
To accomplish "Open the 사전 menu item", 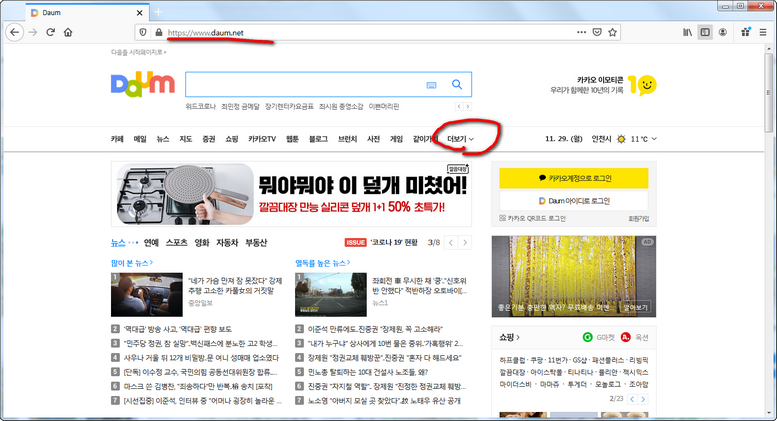I will coord(373,139).
